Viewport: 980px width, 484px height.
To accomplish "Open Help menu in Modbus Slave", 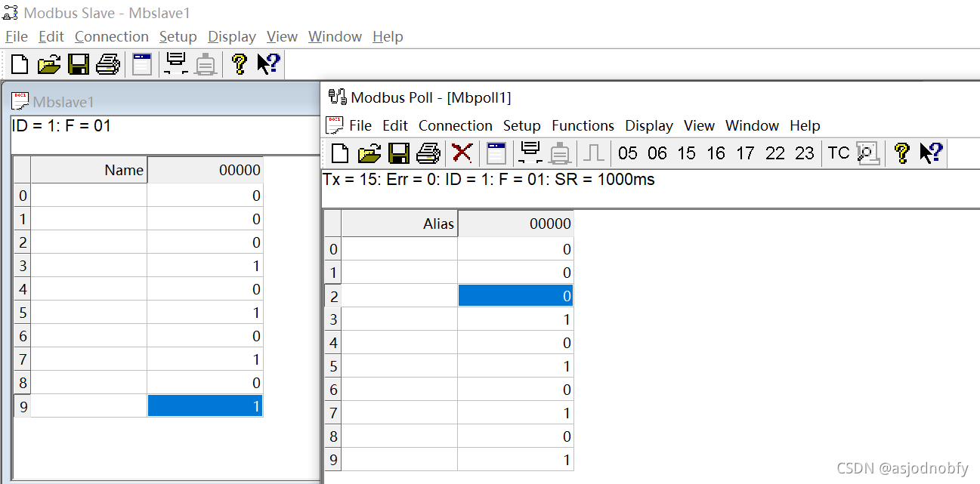I will (x=388, y=36).
